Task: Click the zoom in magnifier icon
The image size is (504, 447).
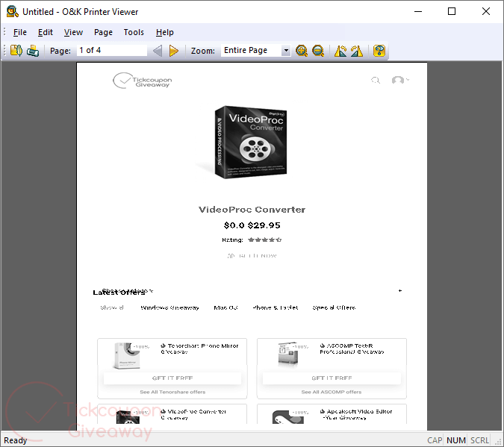Action: [x=301, y=51]
